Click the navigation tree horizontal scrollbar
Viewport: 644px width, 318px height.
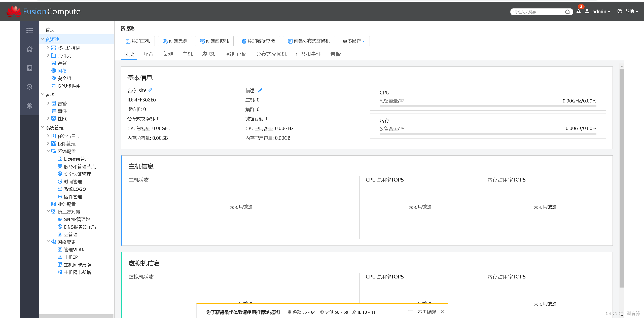76,316
